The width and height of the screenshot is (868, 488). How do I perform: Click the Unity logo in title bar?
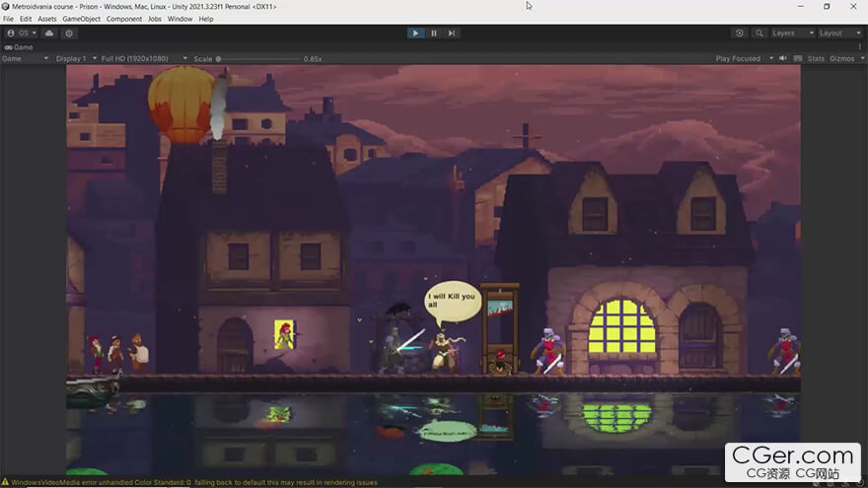pyautogui.click(x=6, y=7)
